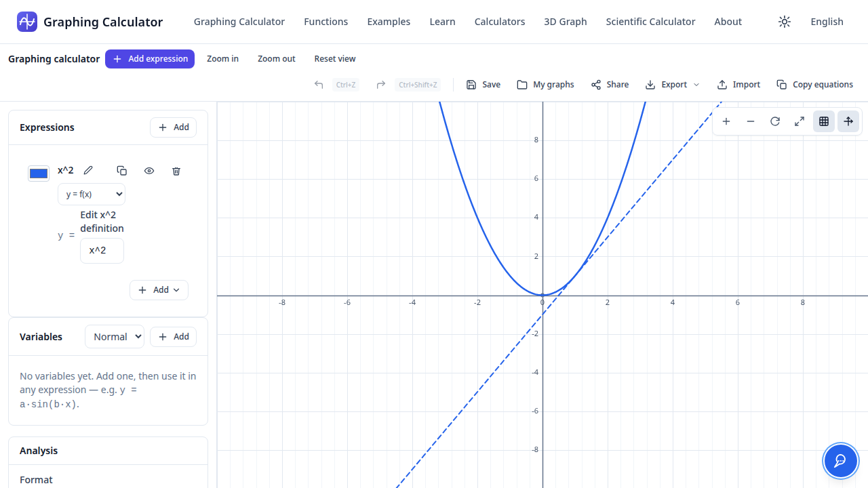The height and width of the screenshot is (488, 868).
Task: Click the Reset view text button
Action: coord(335,59)
